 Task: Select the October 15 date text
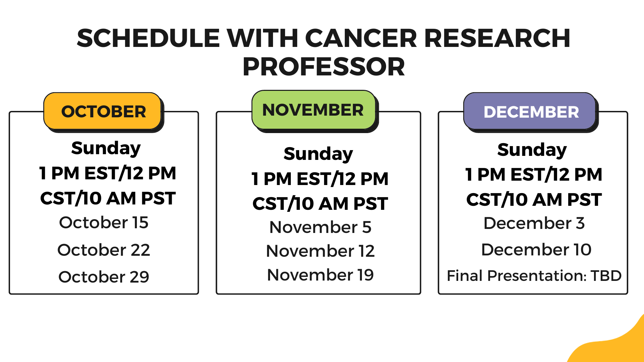(x=104, y=223)
